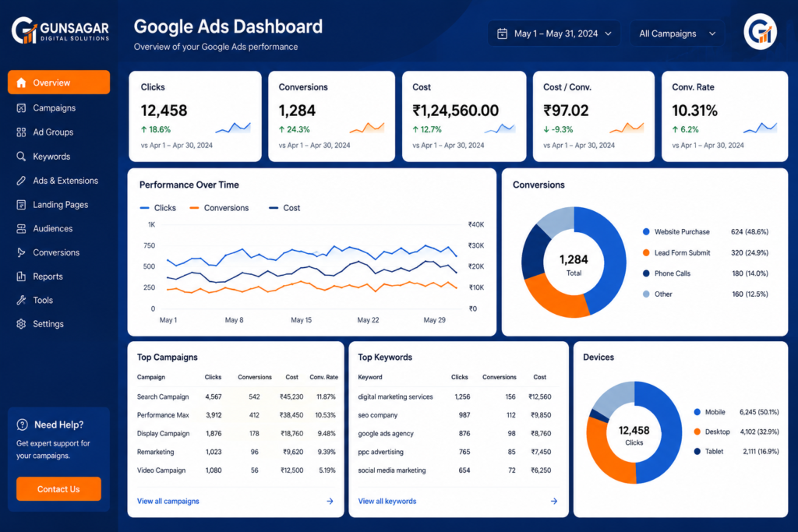
Task: Click the Phone Calls legend label
Action: point(673,273)
